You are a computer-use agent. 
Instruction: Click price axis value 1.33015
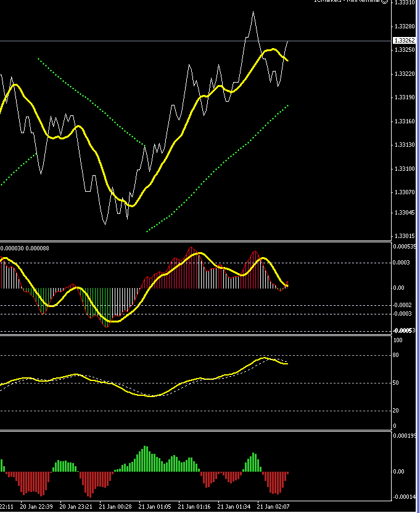click(x=405, y=236)
